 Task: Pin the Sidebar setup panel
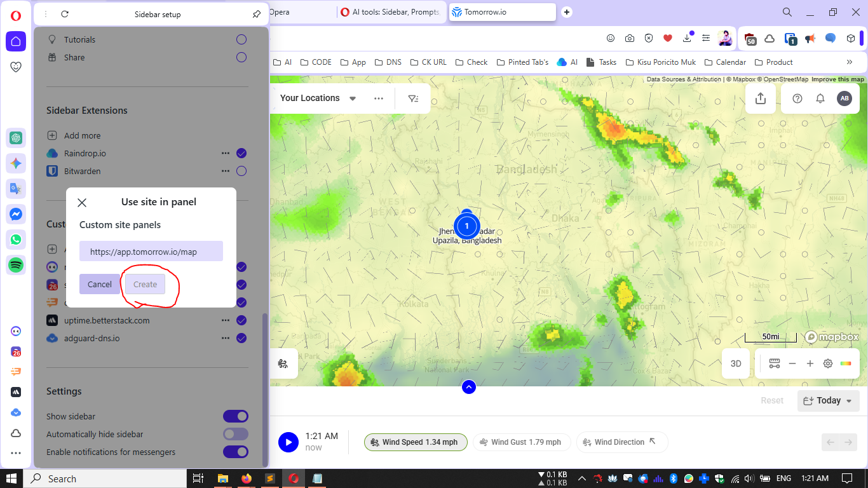(x=257, y=14)
